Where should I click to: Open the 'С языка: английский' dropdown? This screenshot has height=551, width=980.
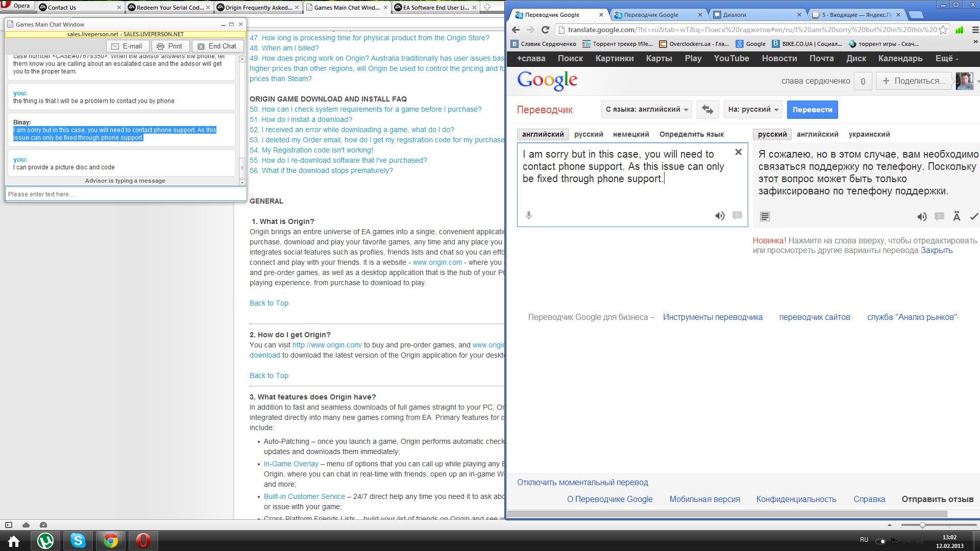point(647,110)
